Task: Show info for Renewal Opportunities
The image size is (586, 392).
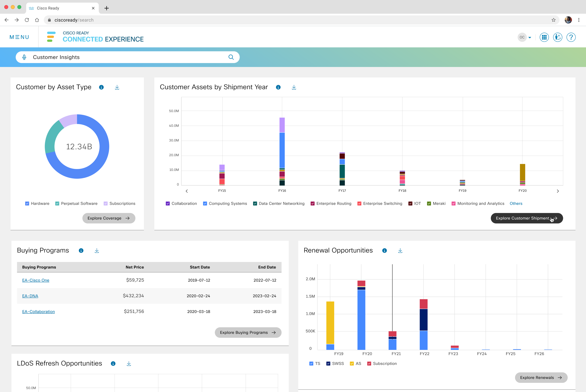Action: 385,251
